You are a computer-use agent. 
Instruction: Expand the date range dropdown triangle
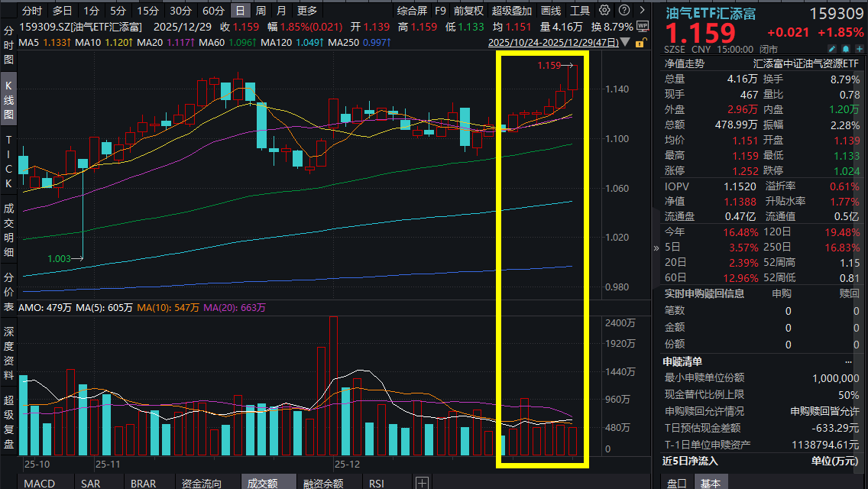[626, 42]
